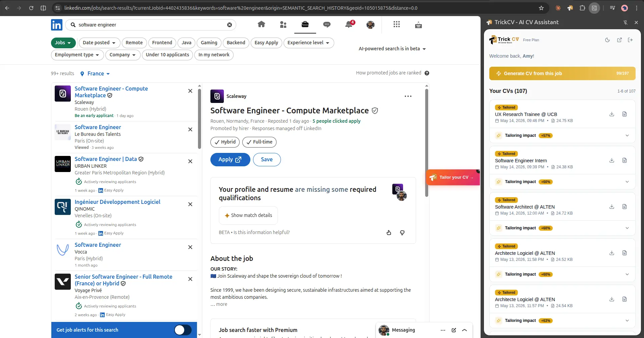Toggle the Java filter pill
This screenshot has height=338, width=644.
coord(187,43)
